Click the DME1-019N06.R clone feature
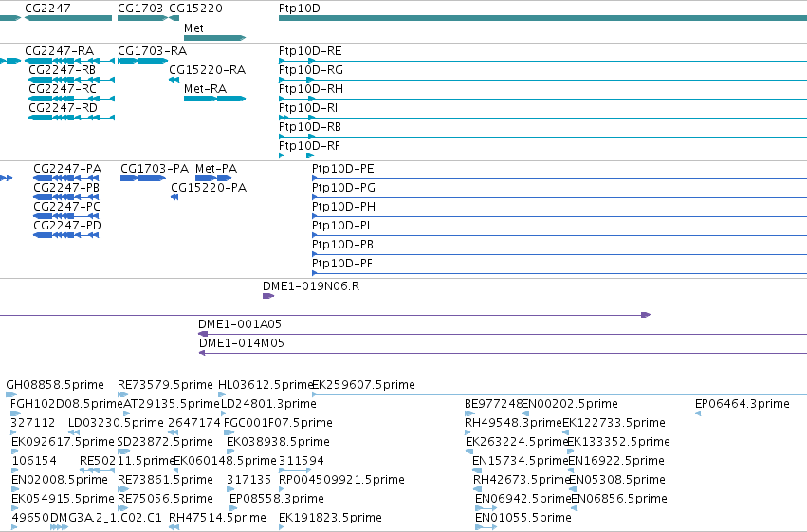Image resolution: width=807 pixels, height=532 pixels. pyautogui.click(x=268, y=296)
